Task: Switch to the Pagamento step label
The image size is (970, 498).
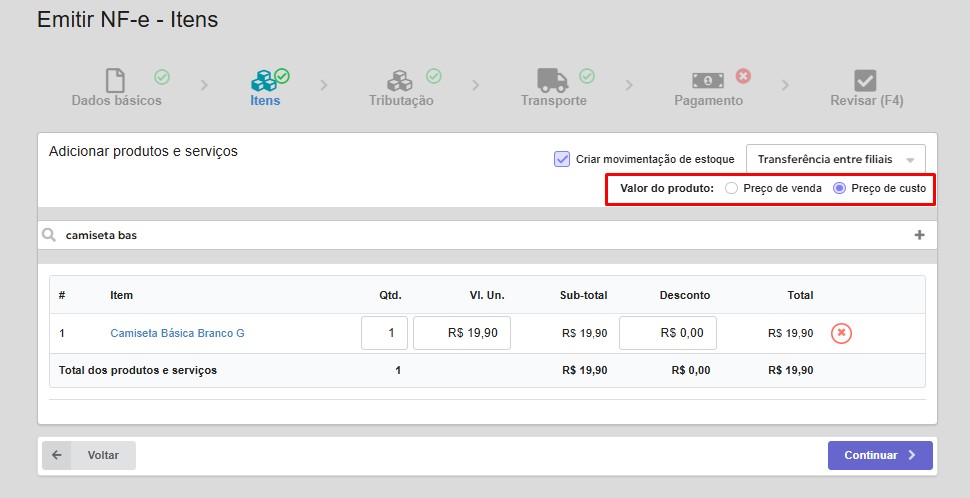Action: coord(708,101)
